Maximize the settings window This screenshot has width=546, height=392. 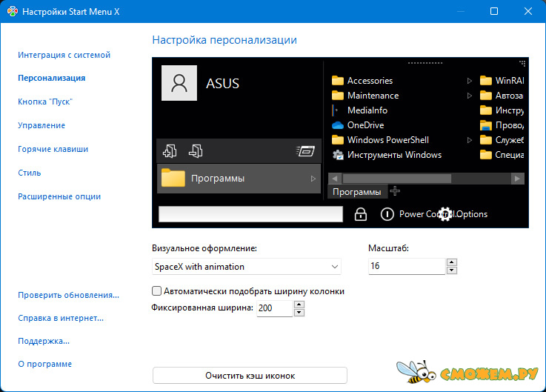click(x=493, y=12)
